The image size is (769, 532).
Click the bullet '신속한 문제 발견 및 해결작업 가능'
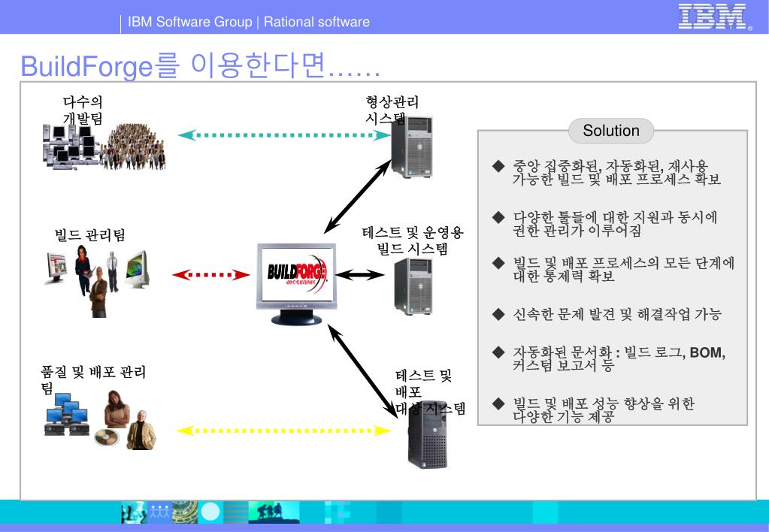coord(617,314)
